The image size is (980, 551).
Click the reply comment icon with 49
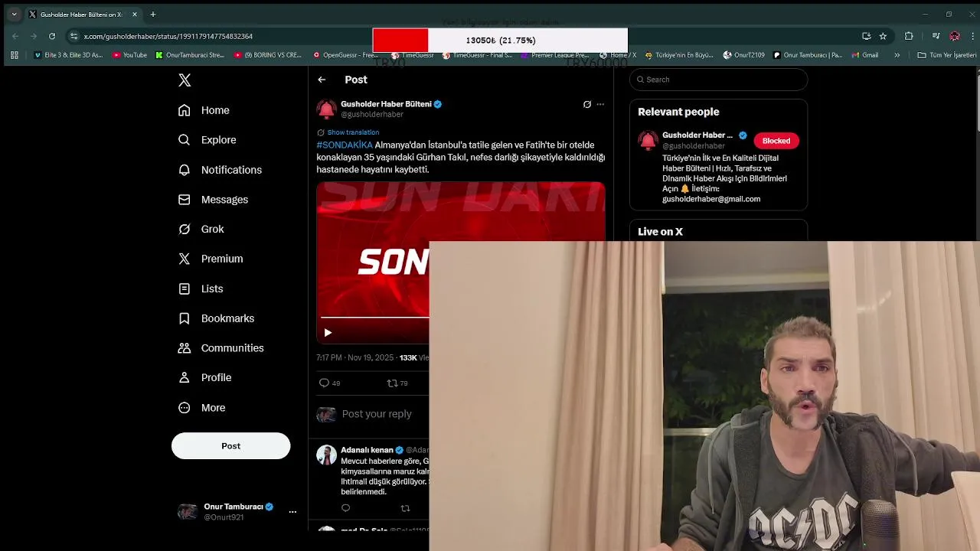tap(324, 383)
